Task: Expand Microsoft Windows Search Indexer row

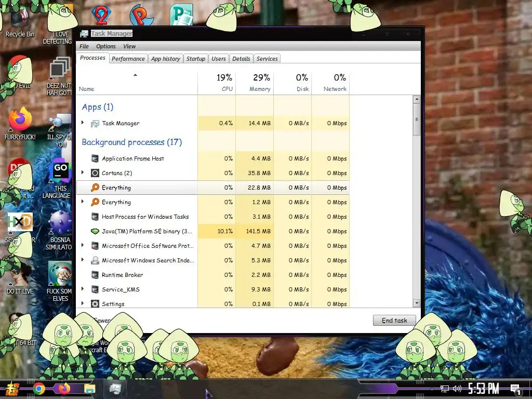Action: 83,260
